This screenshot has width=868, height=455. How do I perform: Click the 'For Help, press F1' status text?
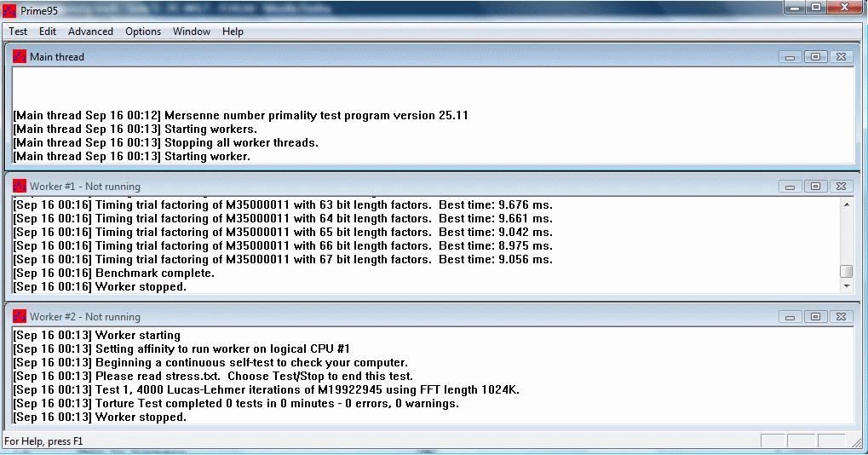point(43,441)
